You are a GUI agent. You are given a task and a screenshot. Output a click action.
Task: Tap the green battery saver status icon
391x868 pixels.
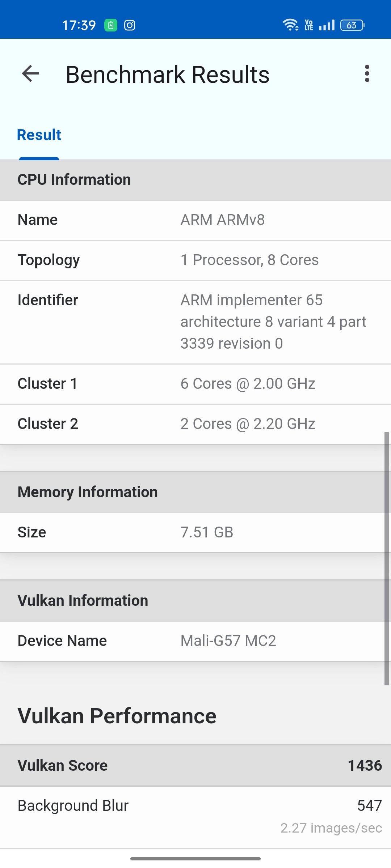click(x=111, y=25)
